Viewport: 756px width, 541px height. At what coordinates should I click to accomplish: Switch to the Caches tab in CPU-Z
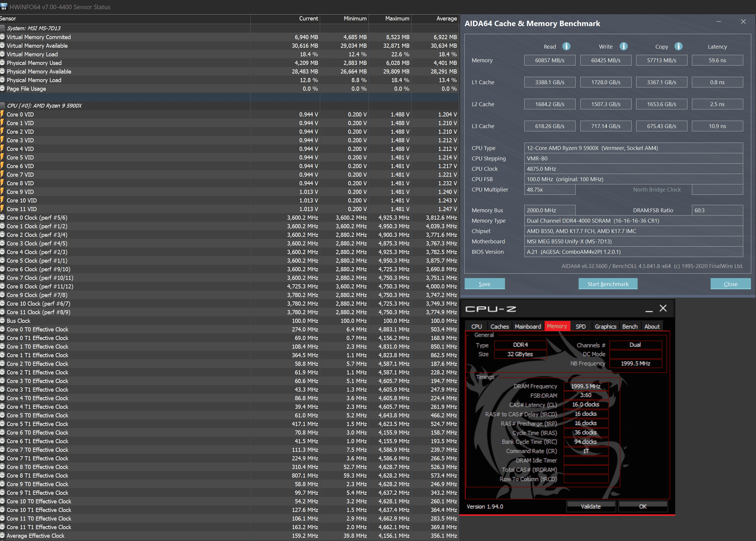click(x=500, y=326)
